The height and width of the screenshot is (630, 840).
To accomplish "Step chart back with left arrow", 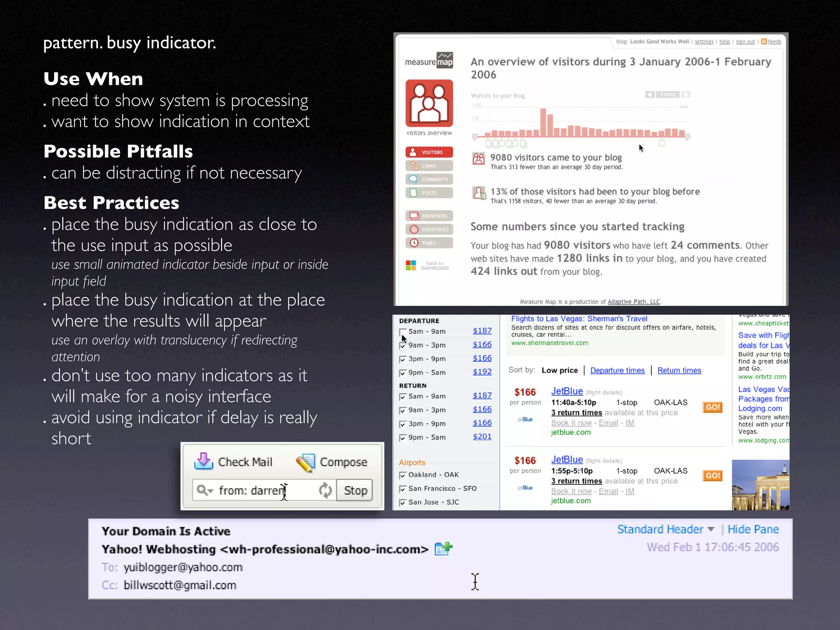I will click(x=650, y=94).
